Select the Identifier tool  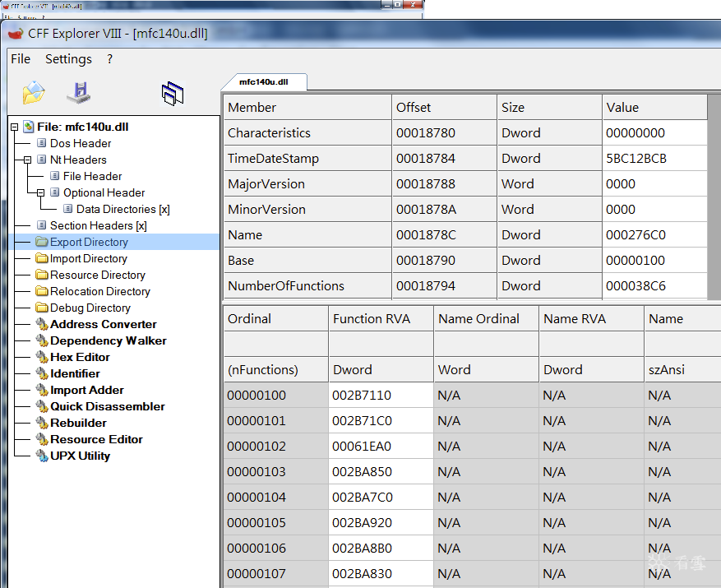pyautogui.click(x=75, y=373)
